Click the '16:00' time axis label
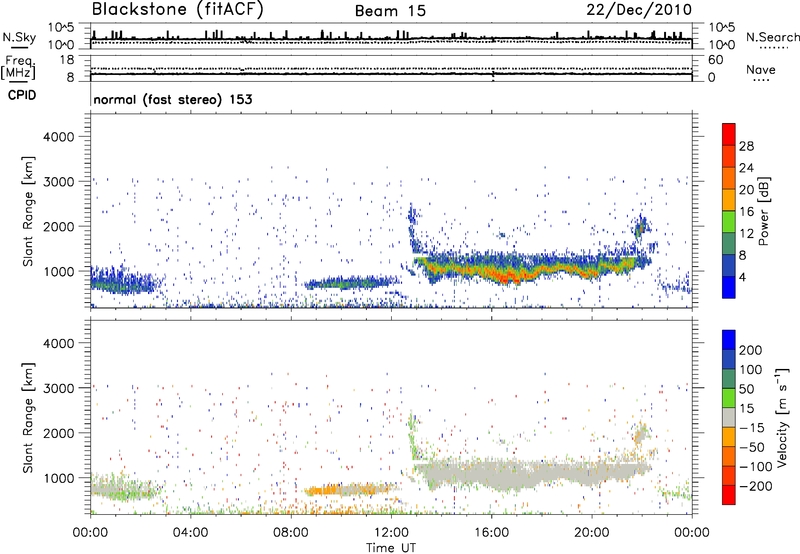This screenshot has height=554, width=800. (x=491, y=533)
